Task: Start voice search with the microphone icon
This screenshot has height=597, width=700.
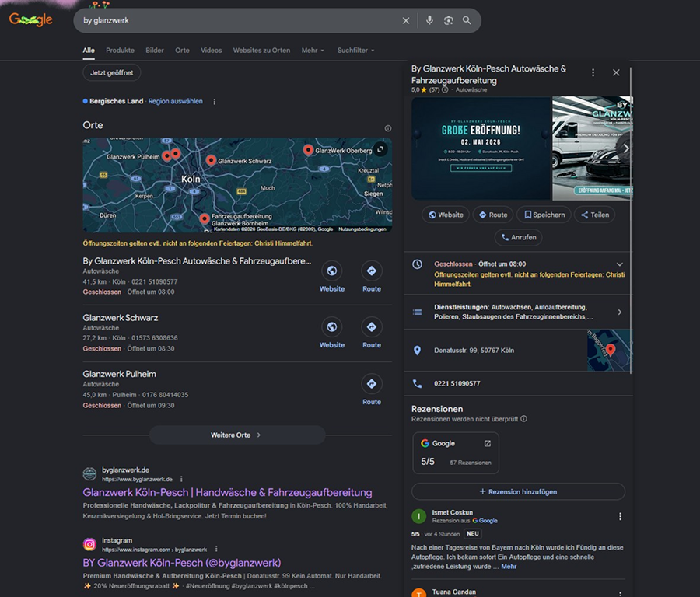Action: click(x=429, y=20)
